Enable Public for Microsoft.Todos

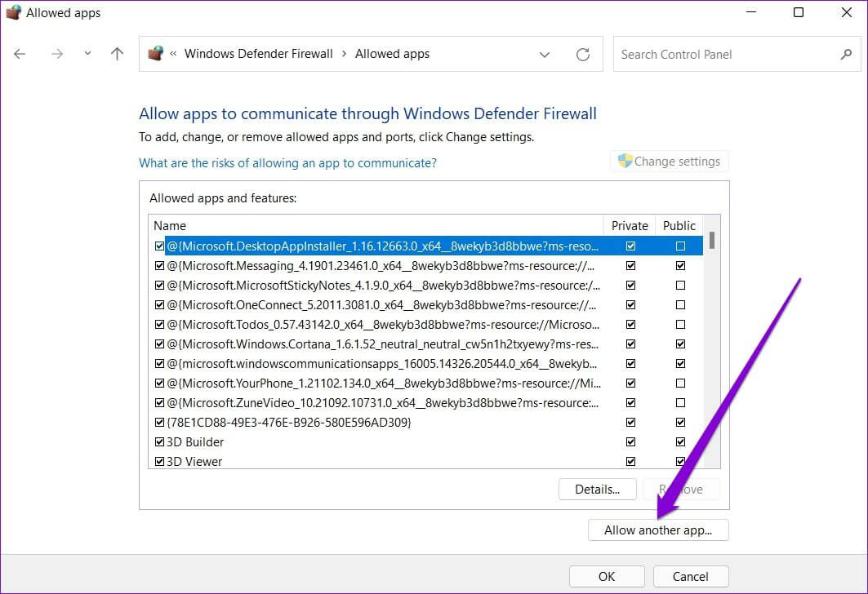tap(680, 325)
